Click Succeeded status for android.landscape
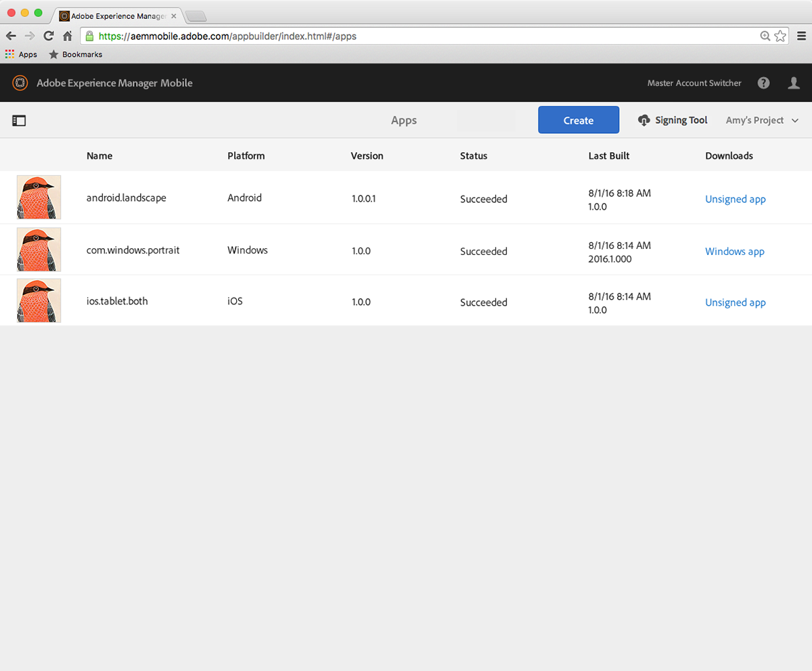This screenshot has width=812, height=671. pyautogui.click(x=484, y=199)
